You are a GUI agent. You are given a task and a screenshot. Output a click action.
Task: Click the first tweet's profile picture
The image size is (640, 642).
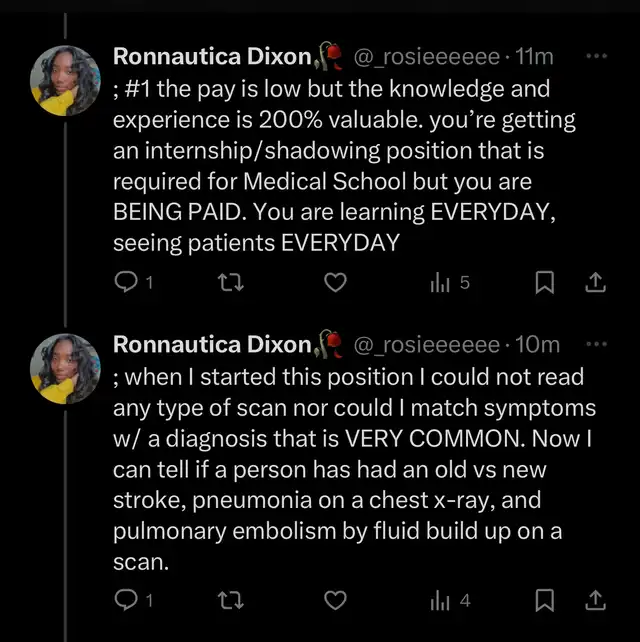(x=66, y=80)
